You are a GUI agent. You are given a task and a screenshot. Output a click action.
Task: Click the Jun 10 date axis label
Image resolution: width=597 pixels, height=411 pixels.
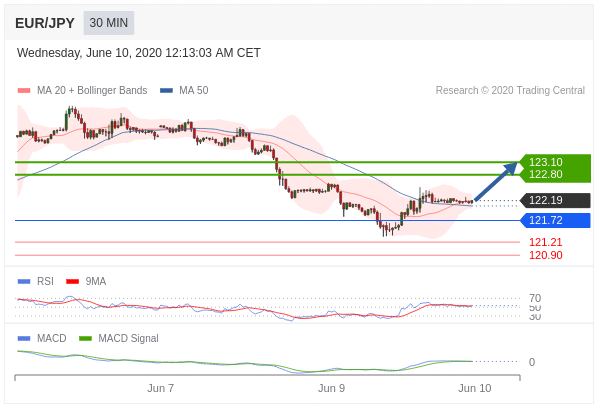pos(475,388)
